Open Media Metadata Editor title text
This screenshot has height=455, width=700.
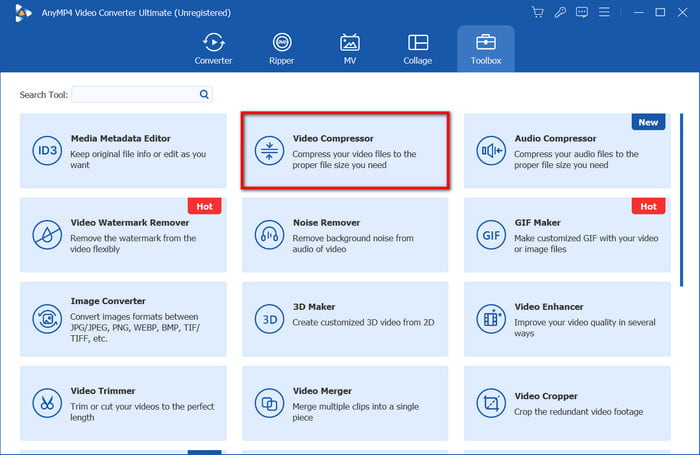[x=121, y=138]
